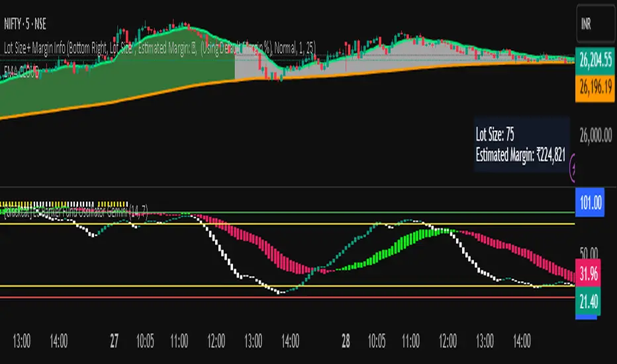
Task: Click the 50.00 oscillator scale value
Action: [x=589, y=252]
